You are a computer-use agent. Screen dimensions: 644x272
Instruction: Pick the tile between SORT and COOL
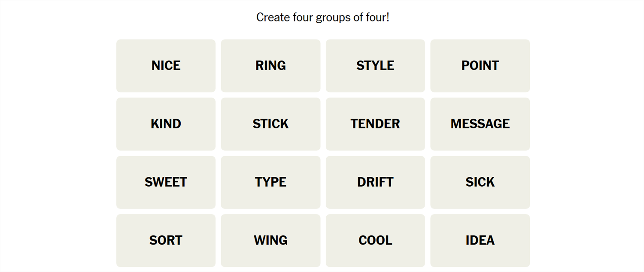point(270,240)
